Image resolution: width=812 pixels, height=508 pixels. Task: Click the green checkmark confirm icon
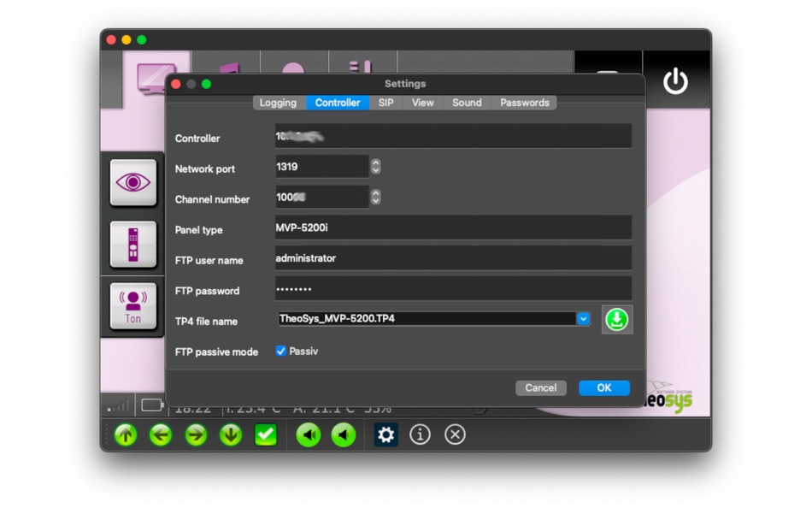(x=265, y=434)
